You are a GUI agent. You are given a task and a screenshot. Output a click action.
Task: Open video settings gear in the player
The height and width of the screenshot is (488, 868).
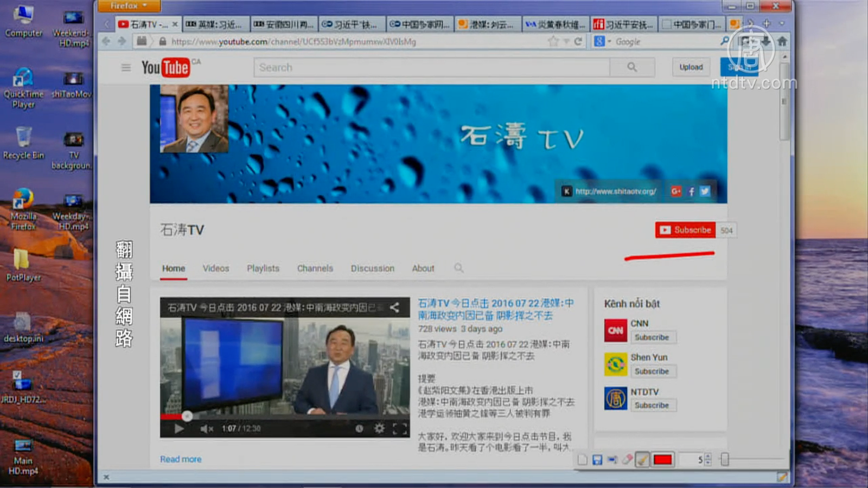(379, 428)
